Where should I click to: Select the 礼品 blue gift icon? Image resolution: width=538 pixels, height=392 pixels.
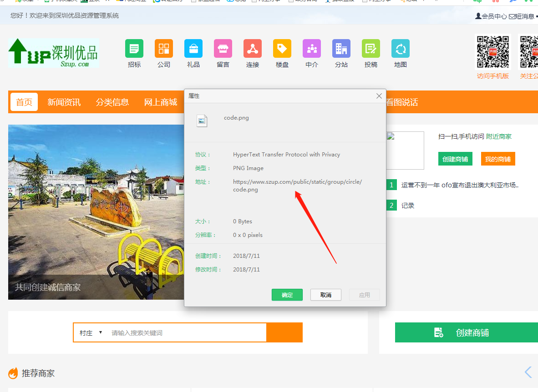click(x=193, y=49)
